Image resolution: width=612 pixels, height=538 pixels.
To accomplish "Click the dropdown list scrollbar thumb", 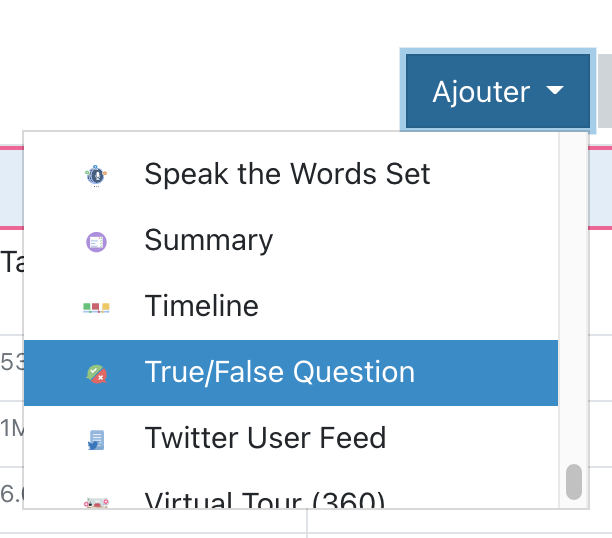I will click(573, 481).
